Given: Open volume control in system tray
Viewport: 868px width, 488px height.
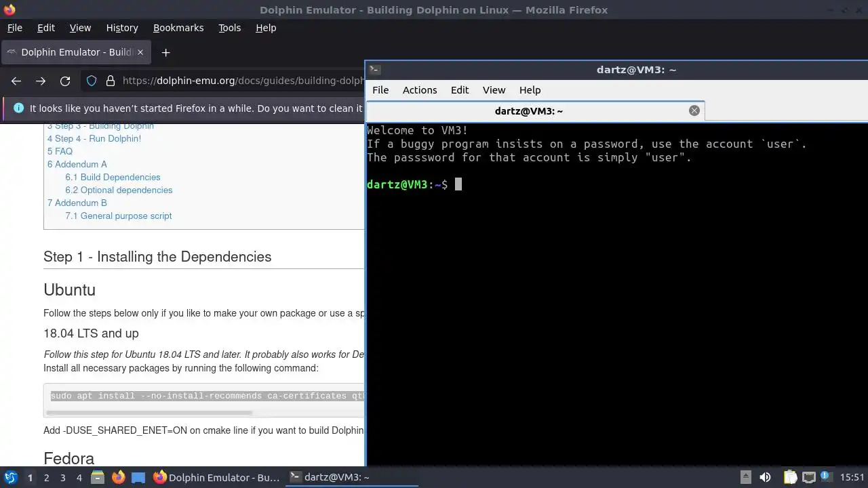Looking at the screenshot, I should pos(765,477).
